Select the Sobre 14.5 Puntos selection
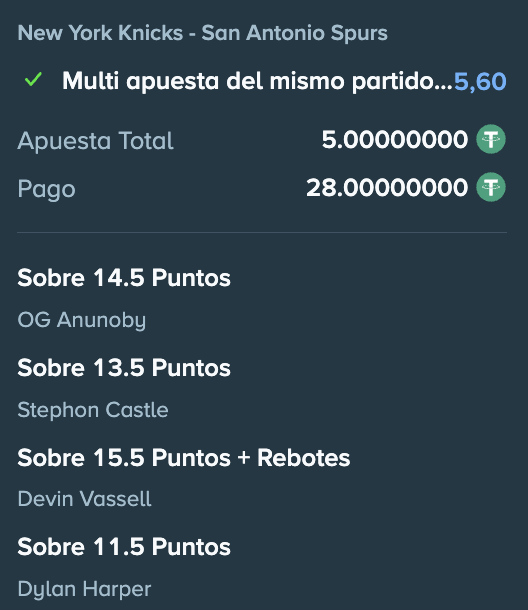Viewport: 528px width, 610px height. pos(124,278)
